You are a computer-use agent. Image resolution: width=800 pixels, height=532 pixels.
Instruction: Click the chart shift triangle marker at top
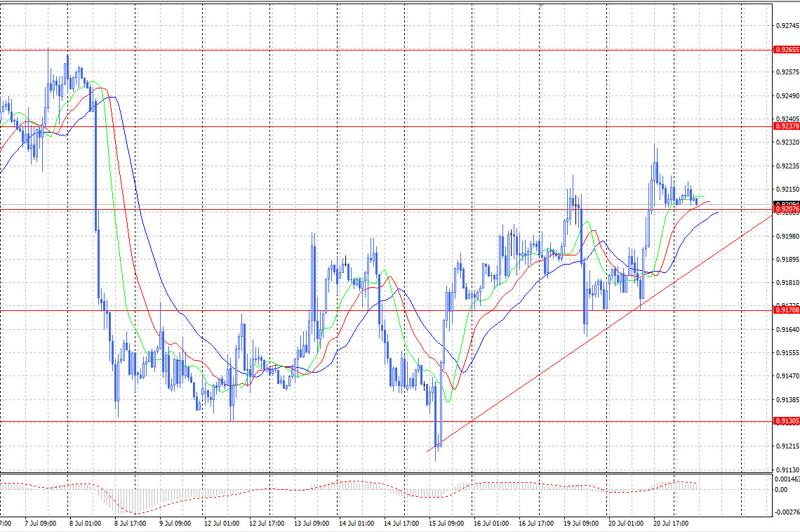coord(540,6)
